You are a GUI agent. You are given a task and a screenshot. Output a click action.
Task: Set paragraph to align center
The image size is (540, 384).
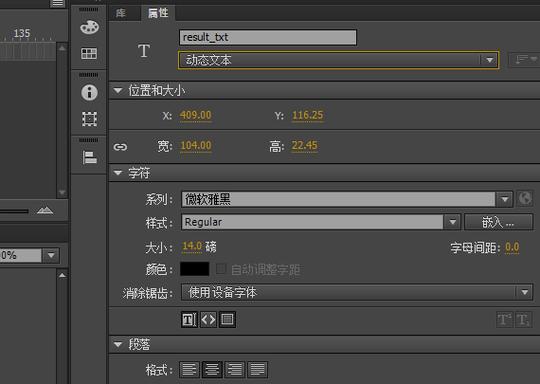tap(212, 370)
